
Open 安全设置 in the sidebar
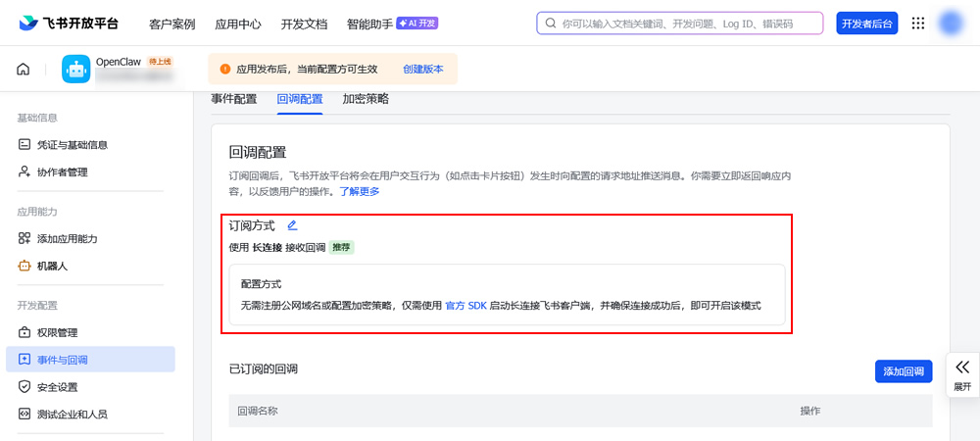[57, 387]
